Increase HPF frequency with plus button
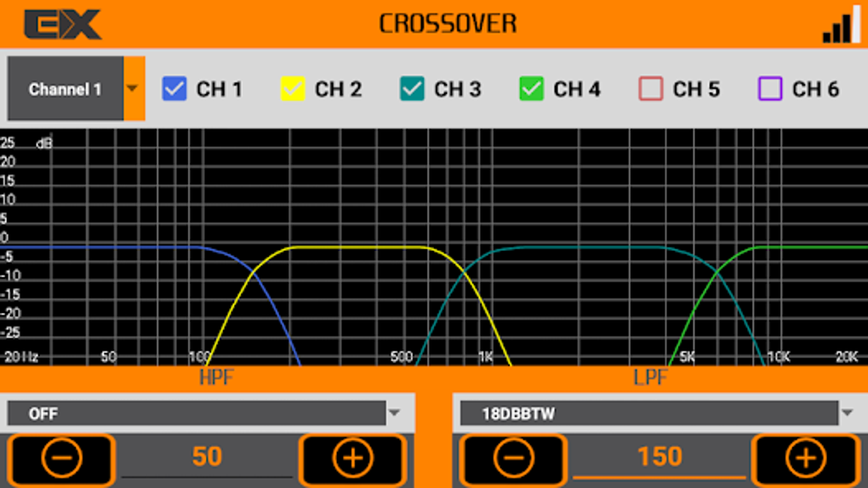 tap(352, 459)
